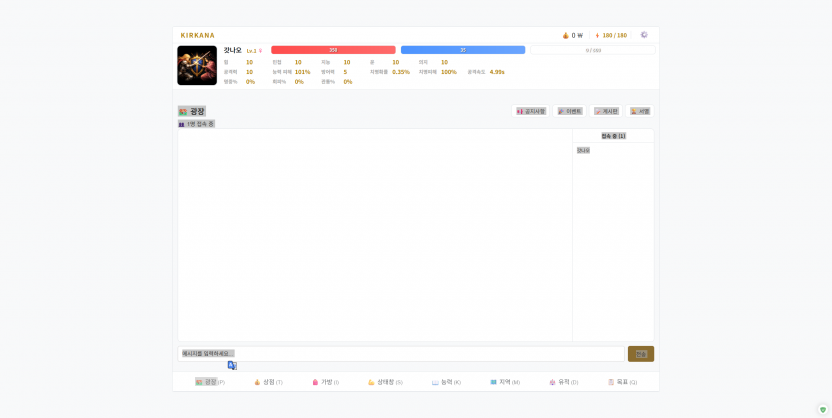
Task: Click the gender symbol beside Lv.1
Action: (x=261, y=51)
